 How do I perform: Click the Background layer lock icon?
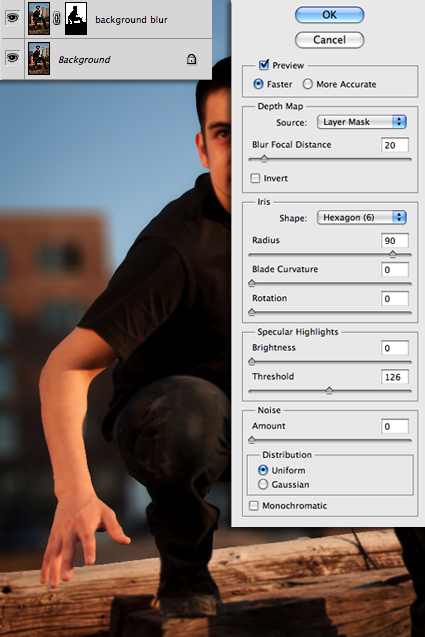click(x=191, y=59)
